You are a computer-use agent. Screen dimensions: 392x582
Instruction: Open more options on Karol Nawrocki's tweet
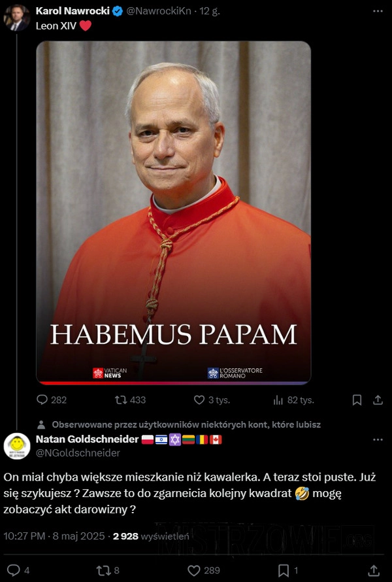(x=378, y=11)
